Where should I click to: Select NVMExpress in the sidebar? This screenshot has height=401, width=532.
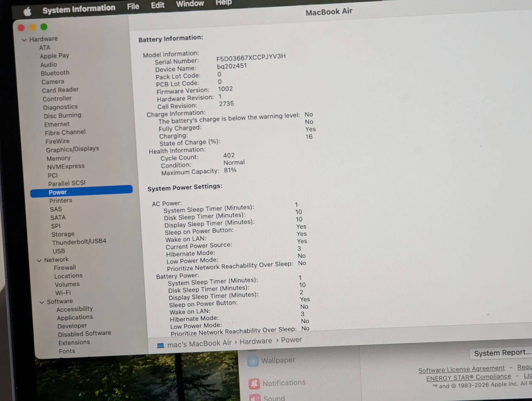[66, 166]
